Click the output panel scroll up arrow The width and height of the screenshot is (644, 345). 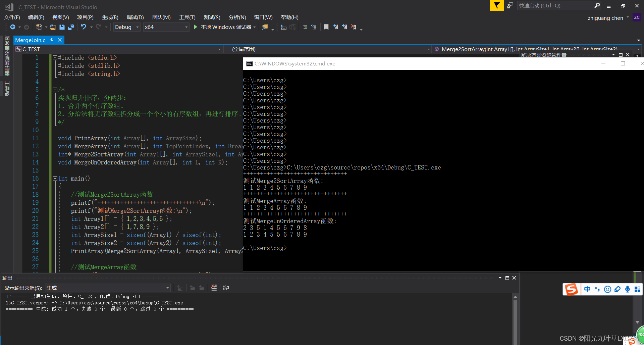click(x=515, y=297)
